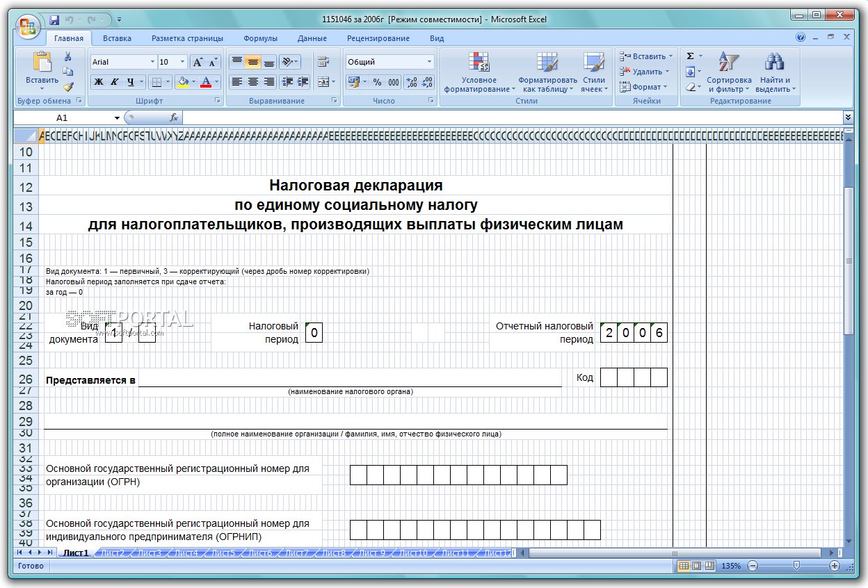
Task: Open the font size 10 dropdown
Action: [x=183, y=62]
